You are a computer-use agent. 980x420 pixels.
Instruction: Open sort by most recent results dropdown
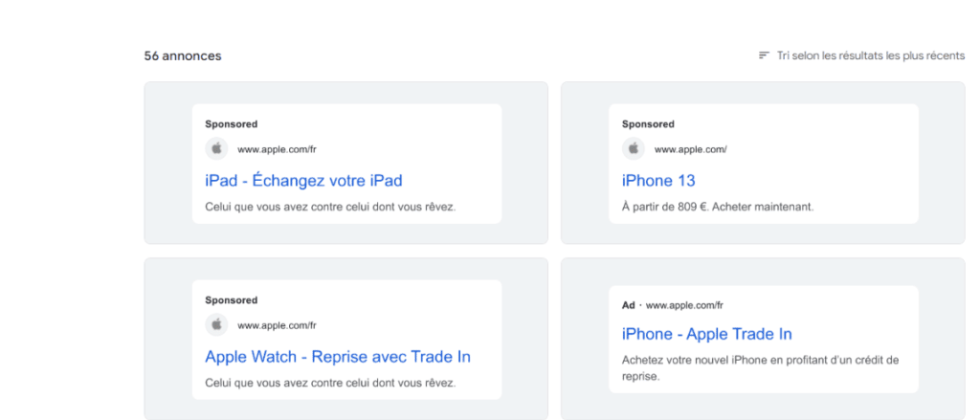pyautogui.click(x=861, y=55)
